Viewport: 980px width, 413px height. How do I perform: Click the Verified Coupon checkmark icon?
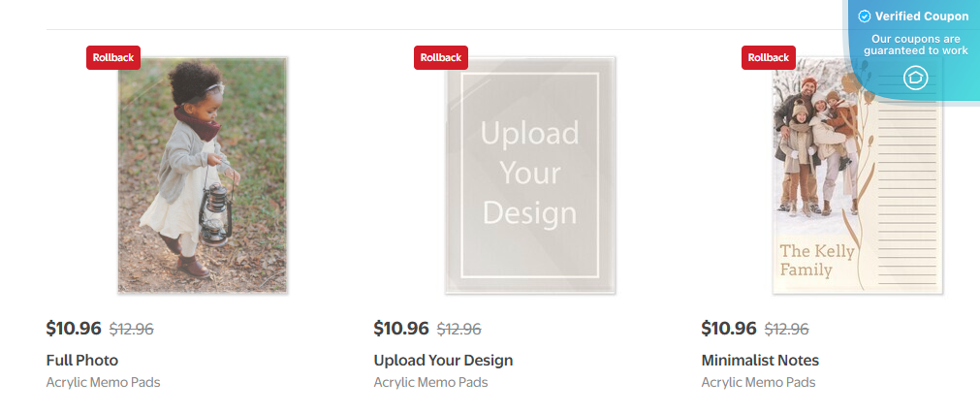point(865,16)
